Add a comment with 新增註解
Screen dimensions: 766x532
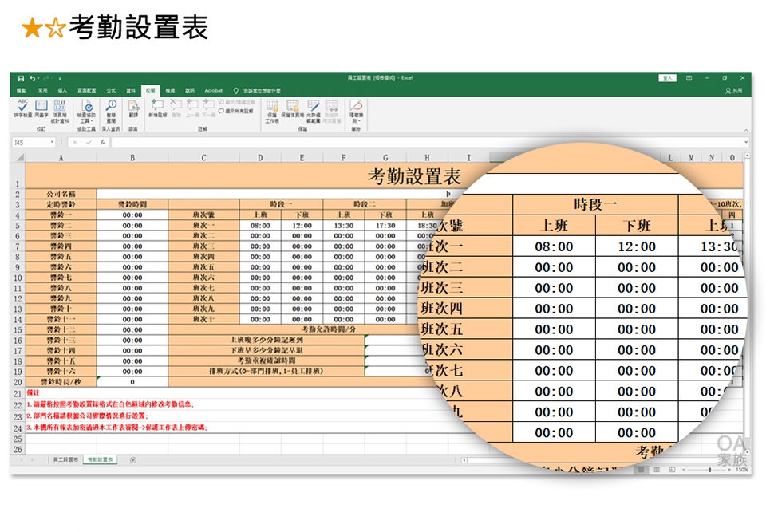click(x=158, y=107)
